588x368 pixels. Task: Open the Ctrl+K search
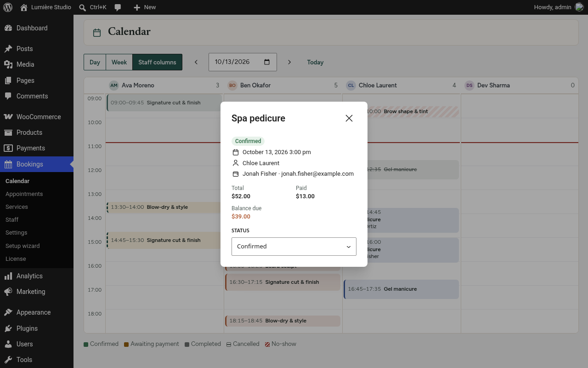[x=93, y=7]
